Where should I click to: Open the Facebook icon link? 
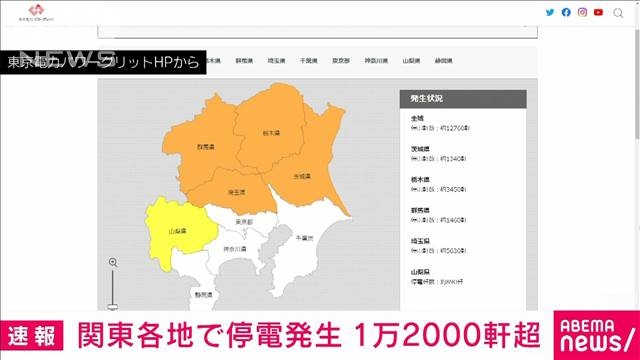pyautogui.click(x=566, y=12)
